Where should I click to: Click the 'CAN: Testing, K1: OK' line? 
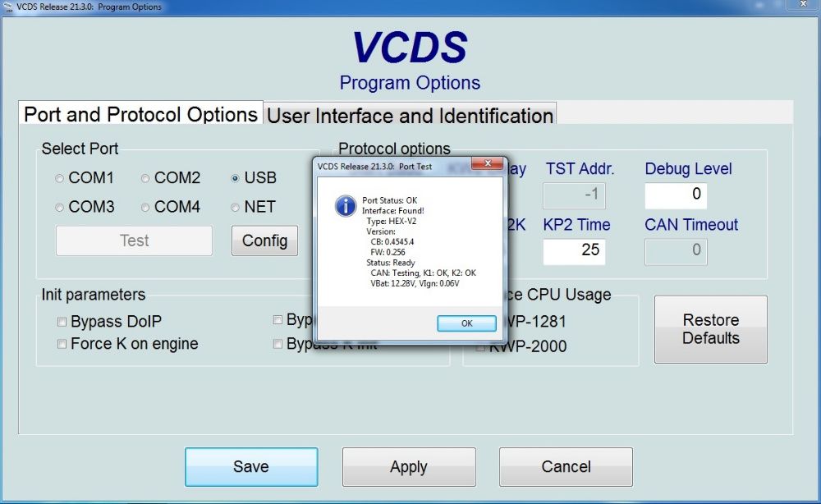[x=423, y=273]
